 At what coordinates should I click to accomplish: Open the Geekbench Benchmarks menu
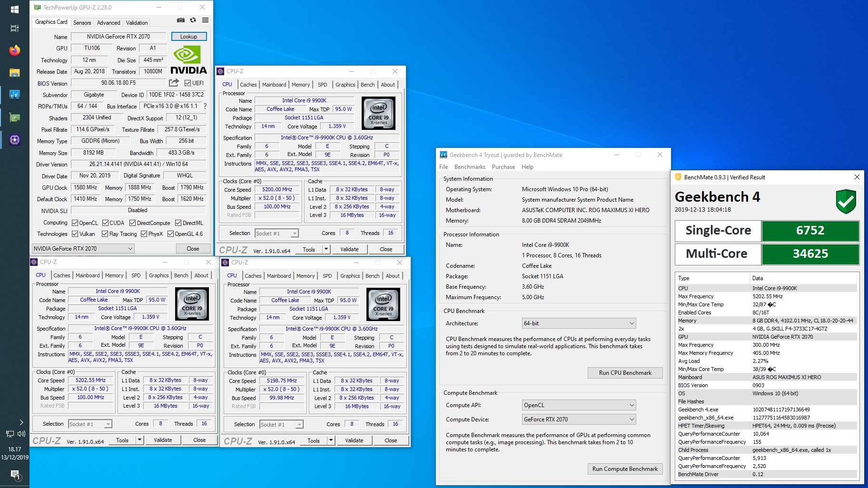470,167
